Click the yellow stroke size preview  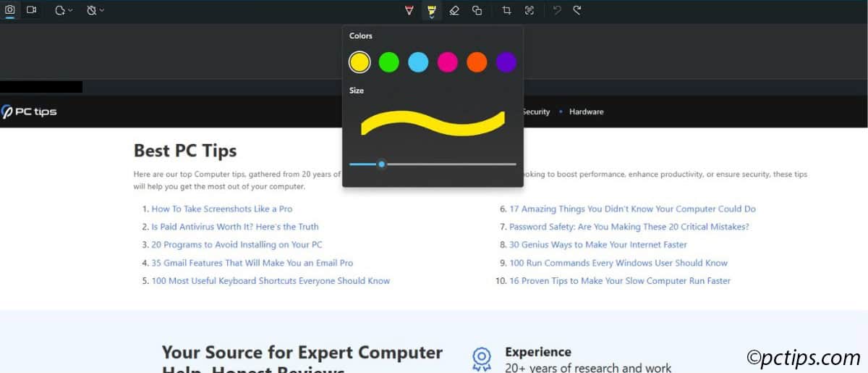(x=433, y=123)
